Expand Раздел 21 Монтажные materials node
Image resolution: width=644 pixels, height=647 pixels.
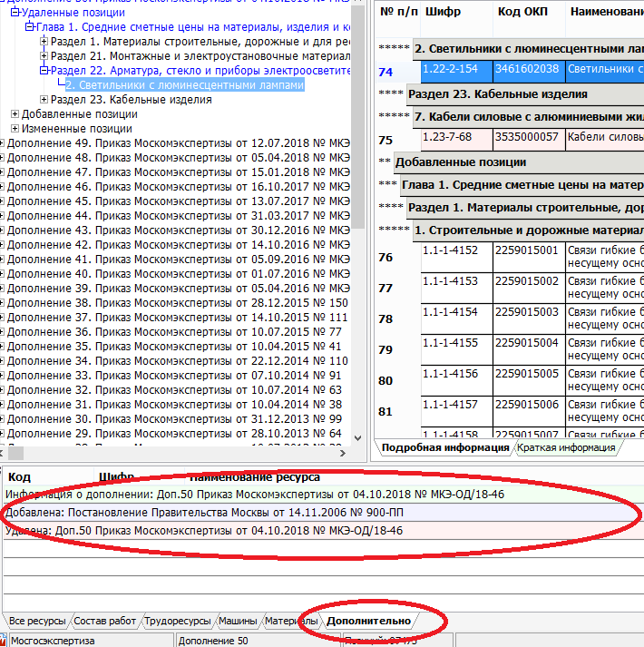[x=44, y=55]
